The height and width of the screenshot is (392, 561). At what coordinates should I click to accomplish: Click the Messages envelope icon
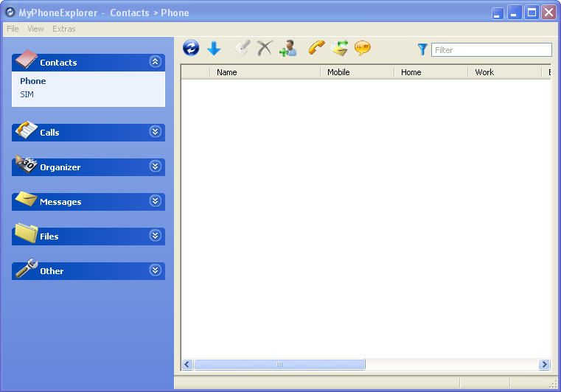(x=26, y=199)
